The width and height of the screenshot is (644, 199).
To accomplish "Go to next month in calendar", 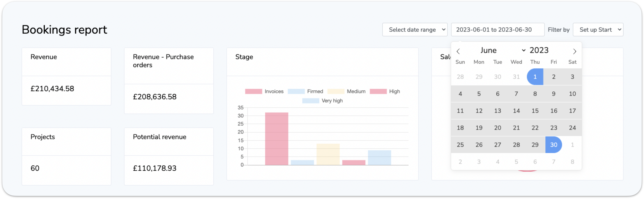I will (x=574, y=51).
